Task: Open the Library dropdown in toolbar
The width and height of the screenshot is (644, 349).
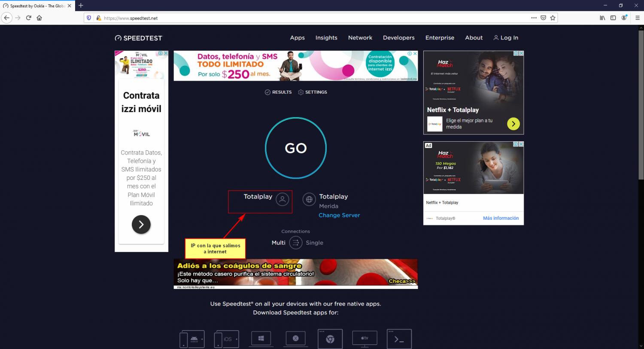Action: point(602,18)
